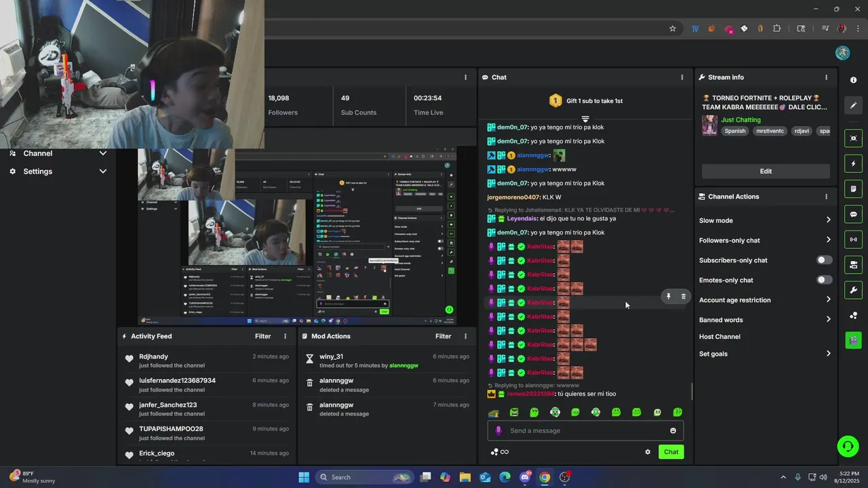
Task: Open the green support headset bubble
Action: tap(848, 446)
